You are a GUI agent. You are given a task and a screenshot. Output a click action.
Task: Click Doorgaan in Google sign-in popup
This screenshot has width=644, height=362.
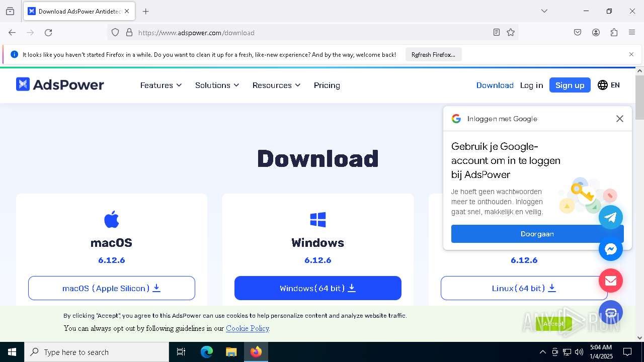coord(537,234)
